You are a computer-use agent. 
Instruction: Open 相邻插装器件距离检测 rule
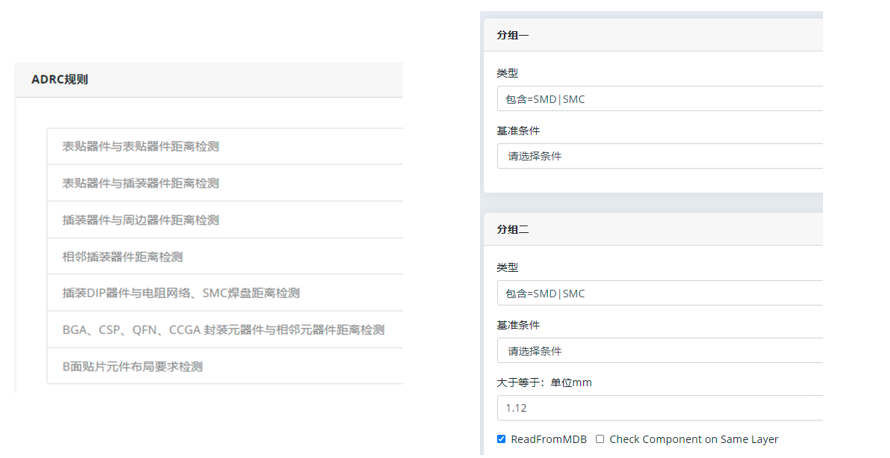pos(122,257)
